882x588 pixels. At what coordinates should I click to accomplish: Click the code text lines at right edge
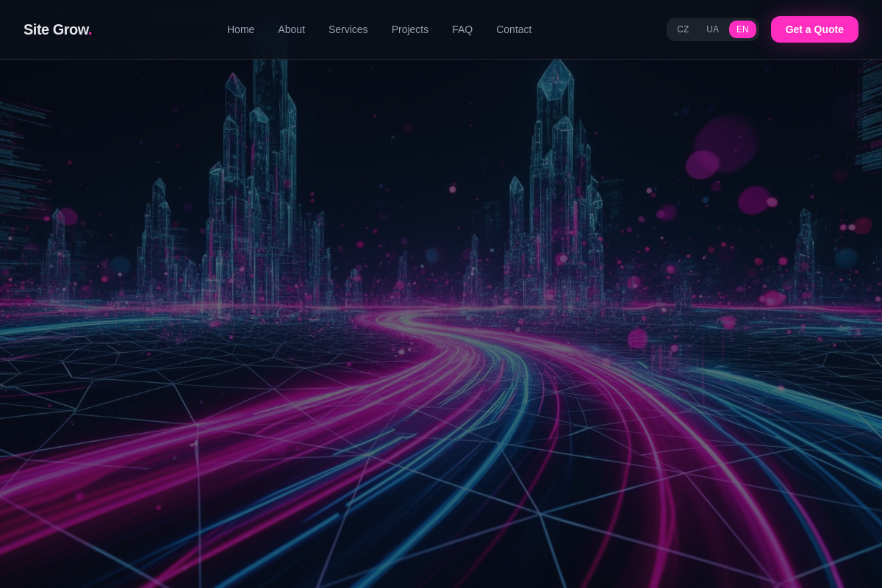(x=867, y=118)
